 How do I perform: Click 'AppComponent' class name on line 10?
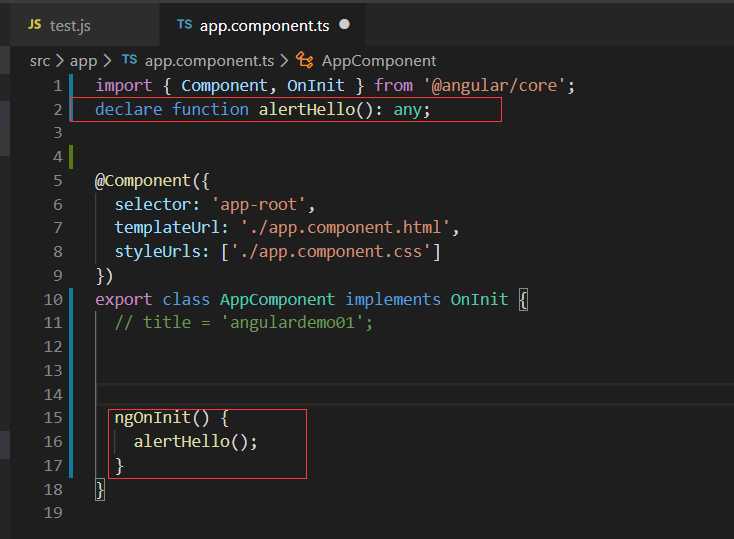click(x=277, y=300)
